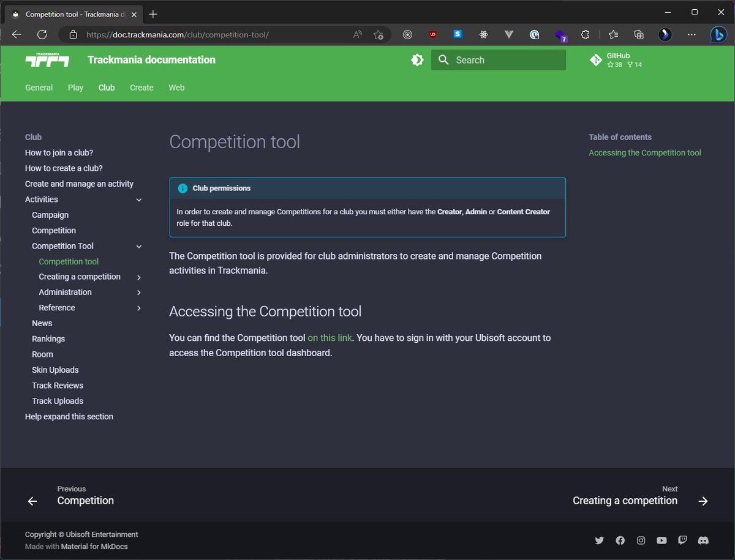Image resolution: width=735 pixels, height=560 pixels.
Task: Expand 'Creating a competition' section
Action: click(x=139, y=277)
